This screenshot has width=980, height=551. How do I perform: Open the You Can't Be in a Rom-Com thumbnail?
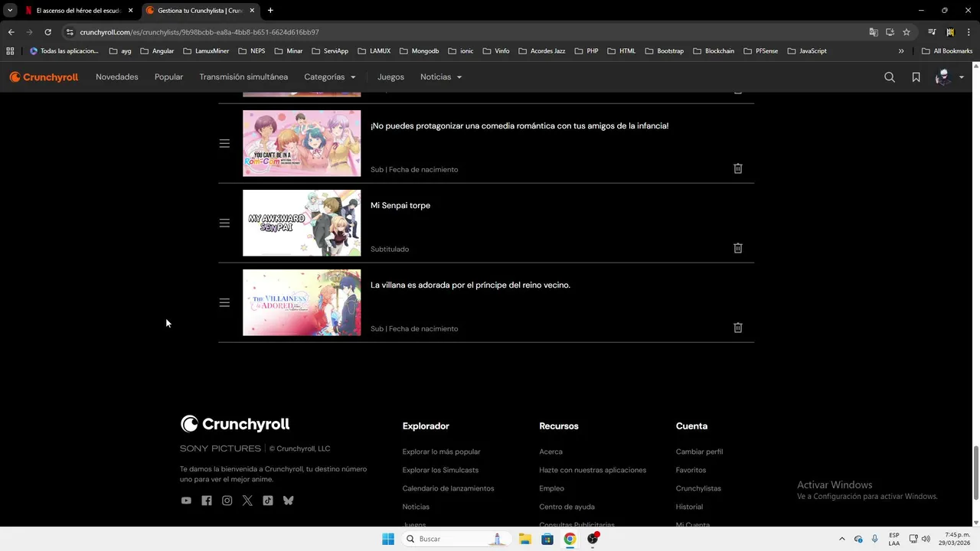pos(302,143)
